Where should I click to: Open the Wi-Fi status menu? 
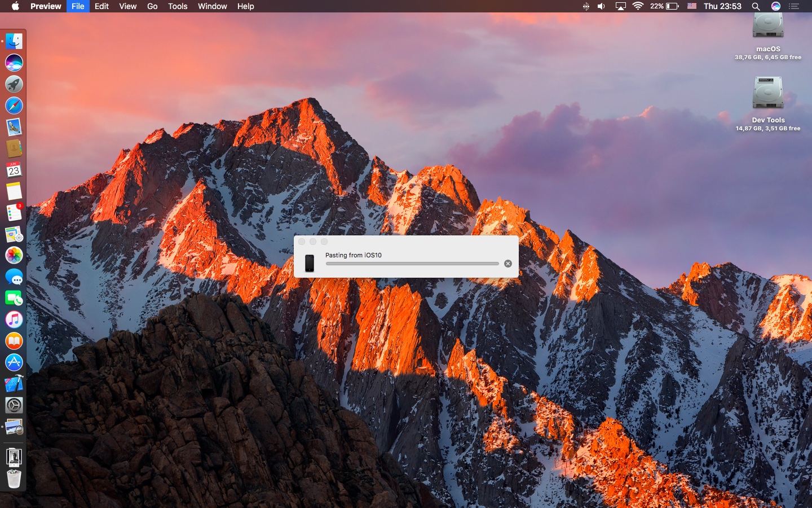click(638, 6)
